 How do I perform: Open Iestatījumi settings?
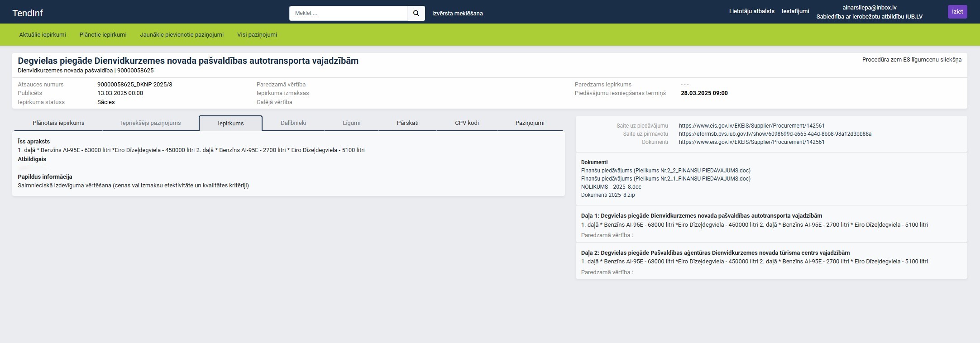[x=795, y=11]
